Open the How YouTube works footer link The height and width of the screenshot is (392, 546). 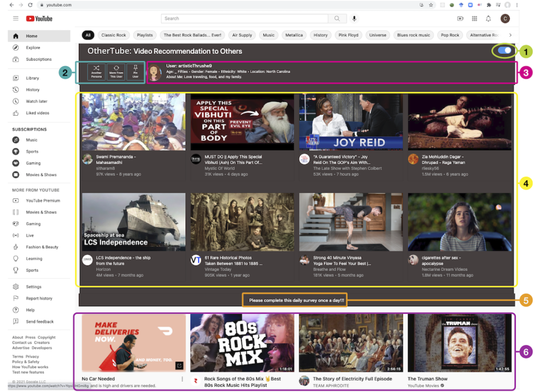pos(30,367)
